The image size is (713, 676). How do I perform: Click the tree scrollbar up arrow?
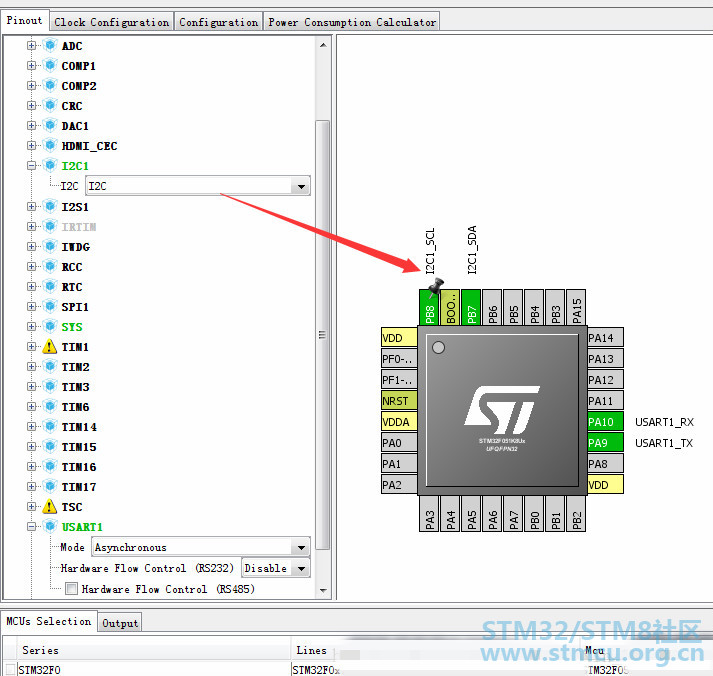[322, 45]
